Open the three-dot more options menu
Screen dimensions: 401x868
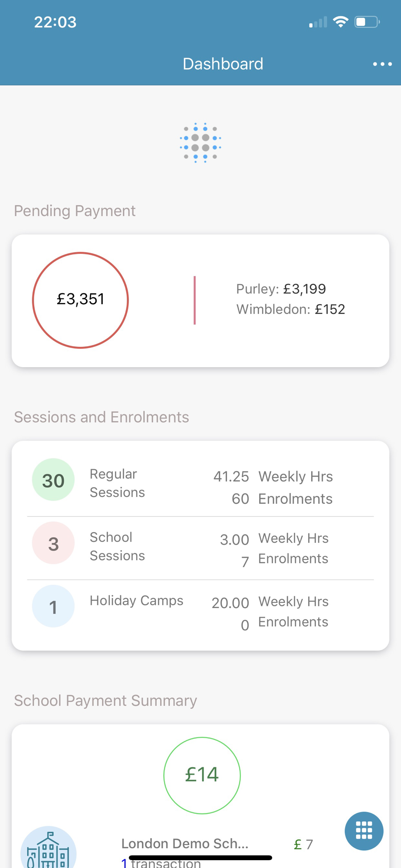pos(382,64)
